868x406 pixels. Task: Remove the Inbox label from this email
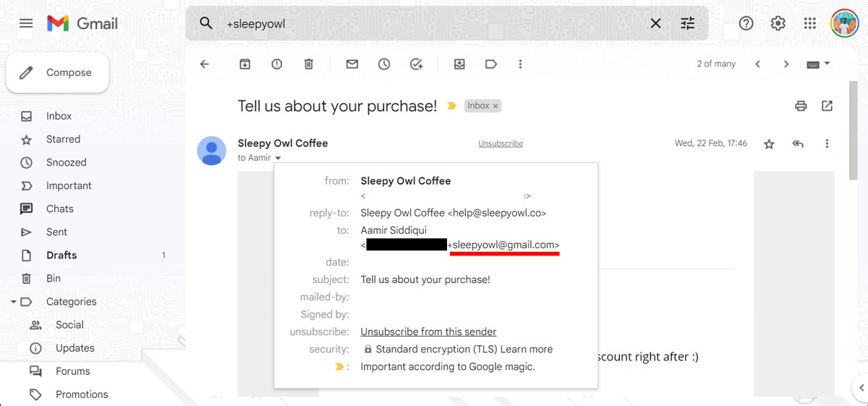coord(495,106)
